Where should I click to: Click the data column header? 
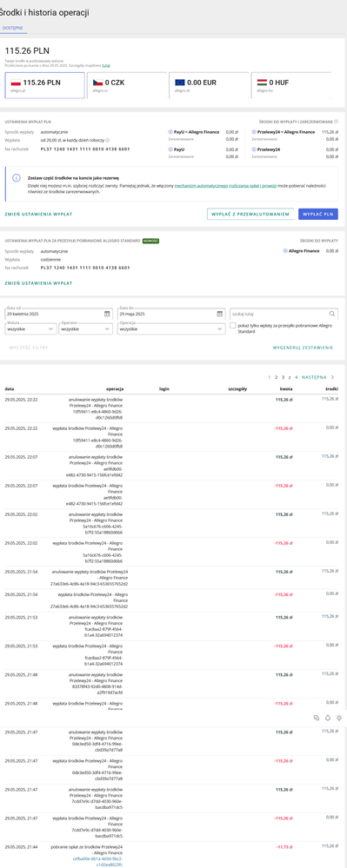10,389
